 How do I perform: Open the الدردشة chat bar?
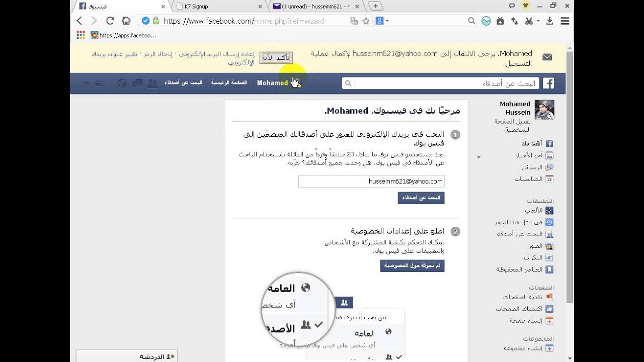point(127,356)
